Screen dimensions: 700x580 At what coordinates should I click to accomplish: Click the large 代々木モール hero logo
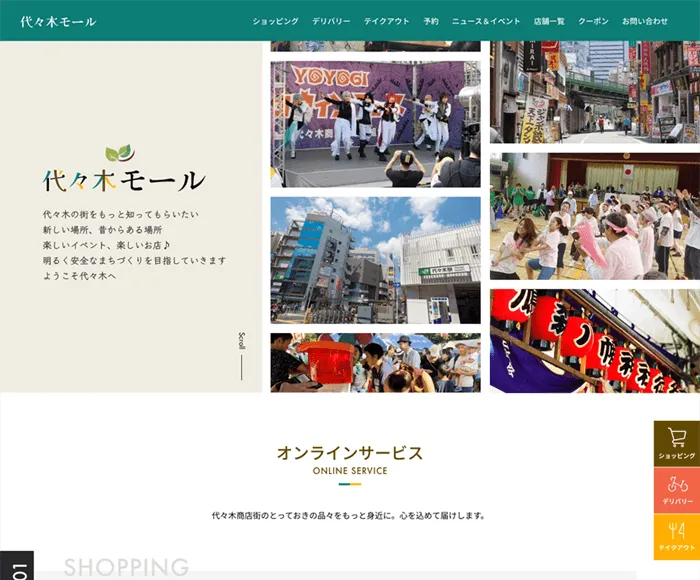tap(124, 180)
